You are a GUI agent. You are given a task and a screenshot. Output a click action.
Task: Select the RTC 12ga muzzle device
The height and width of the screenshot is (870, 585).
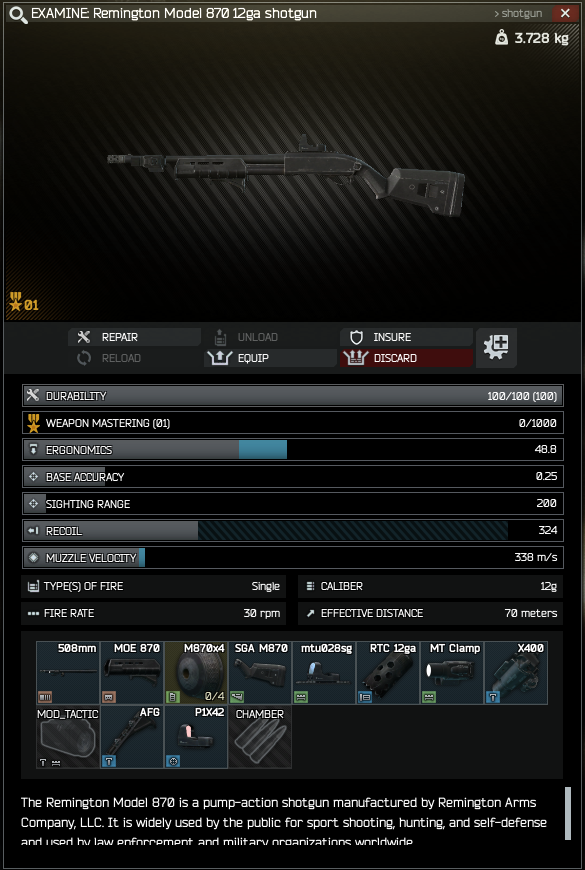click(388, 672)
